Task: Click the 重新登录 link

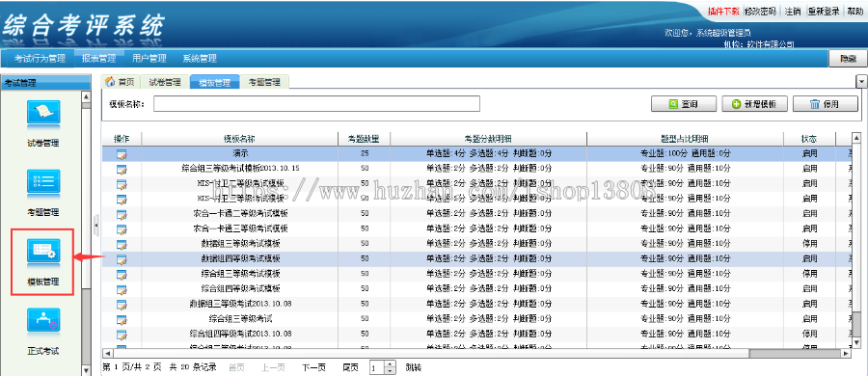Action: 824,11
